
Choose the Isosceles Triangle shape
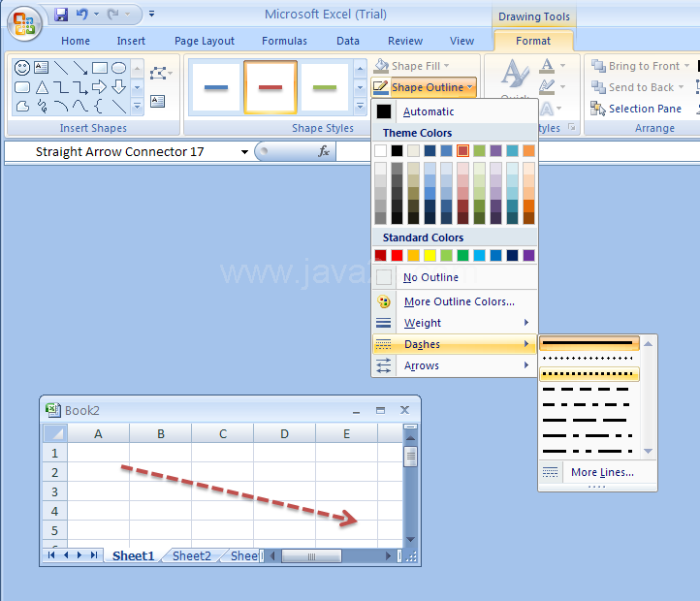point(42,87)
